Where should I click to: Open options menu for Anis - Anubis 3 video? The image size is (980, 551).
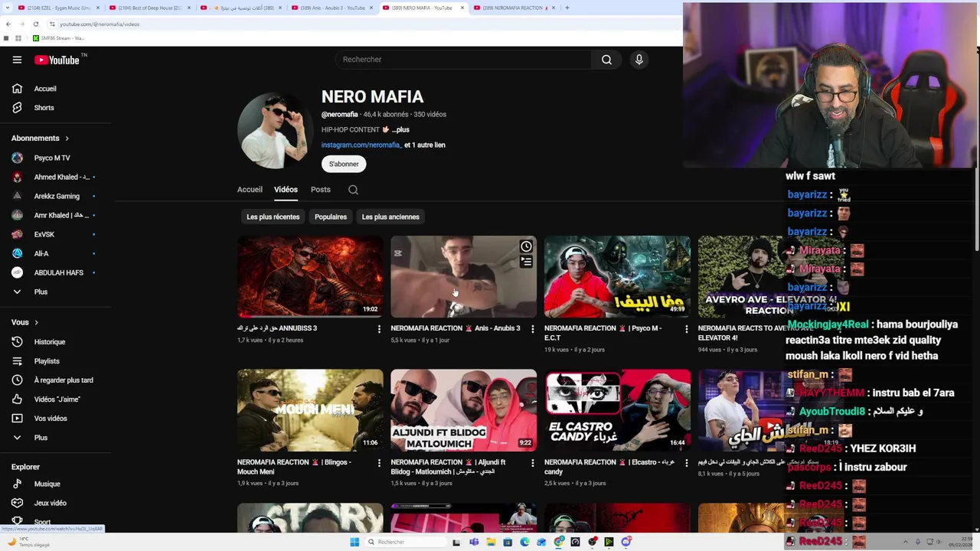[x=532, y=329]
